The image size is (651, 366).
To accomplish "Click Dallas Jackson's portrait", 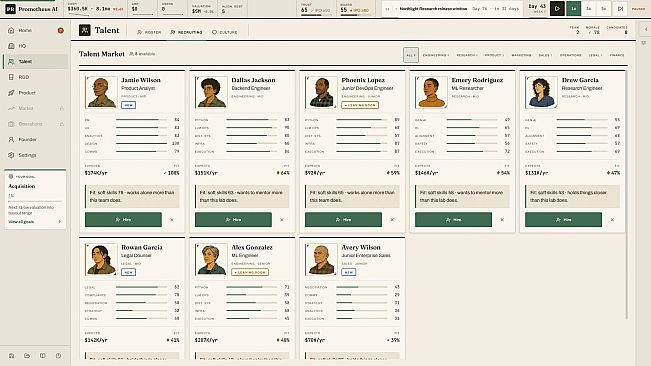I will [211, 93].
